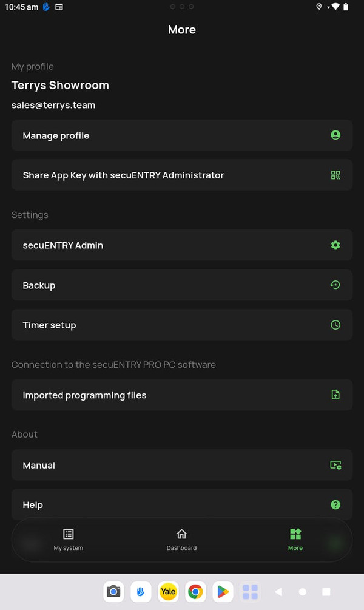The image size is (364, 610).
Task: Tap the 10:45 am clock
Action: pyautogui.click(x=21, y=7)
